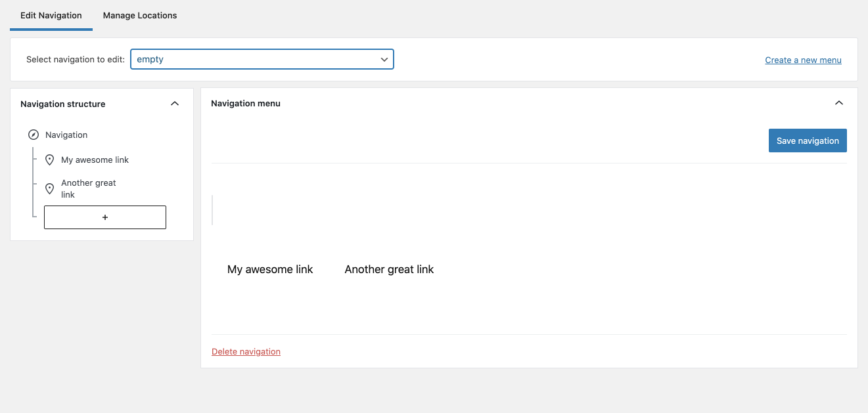Image resolution: width=868 pixels, height=413 pixels.
Task: Switch to the Manage Locations tab
Action: (x=139, y=15)
